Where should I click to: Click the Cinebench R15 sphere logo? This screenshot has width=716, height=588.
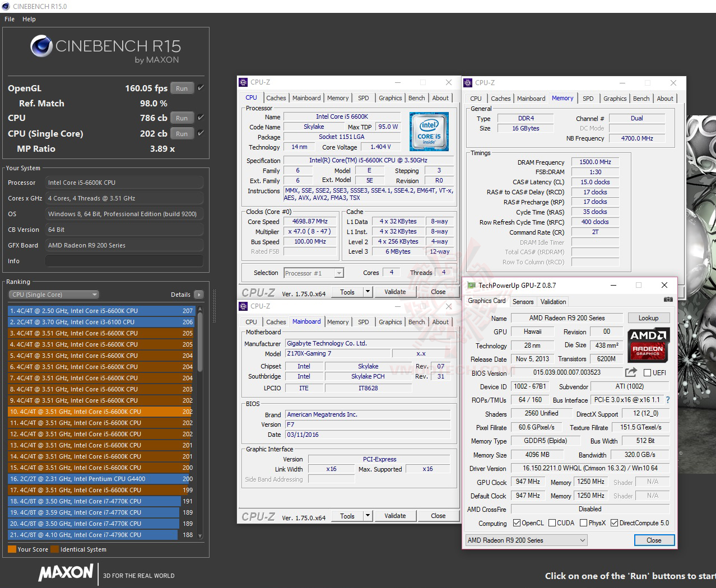click(41, 46)
